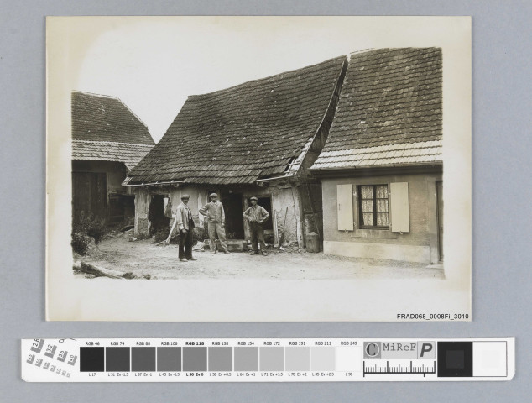
Task: Click the RGB 211 light gray swatch
Action: pyautogui.click(x=323, y=359)
